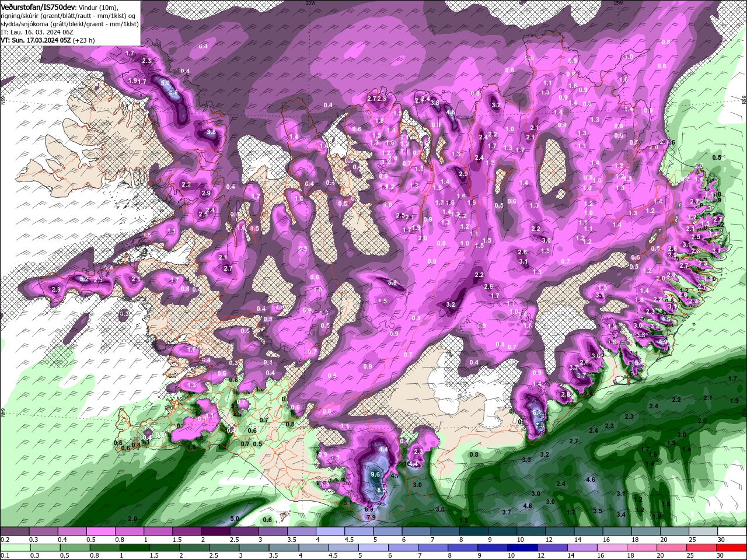Image resolution: width=747 pixels, height=560 pixels.
Task: Select the snow legend swatch starting at 14
Action: pos(587,531)
